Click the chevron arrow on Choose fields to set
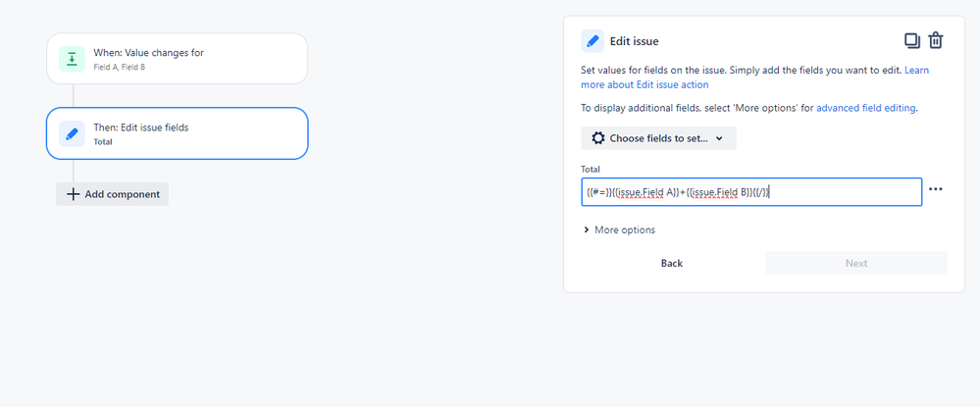Image resolution: width=980 pixels, height=407 pixels. [719, 138]
